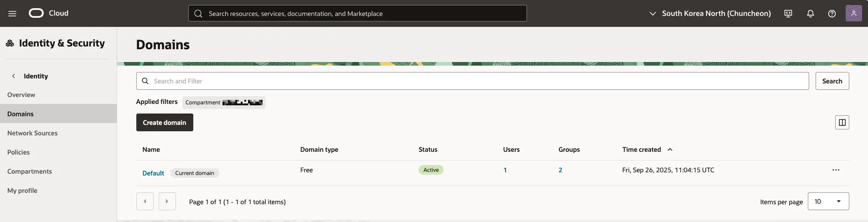Select Overview in the sidebar
Viewport: 868px width, 222px height.
(x=58, y=95)
